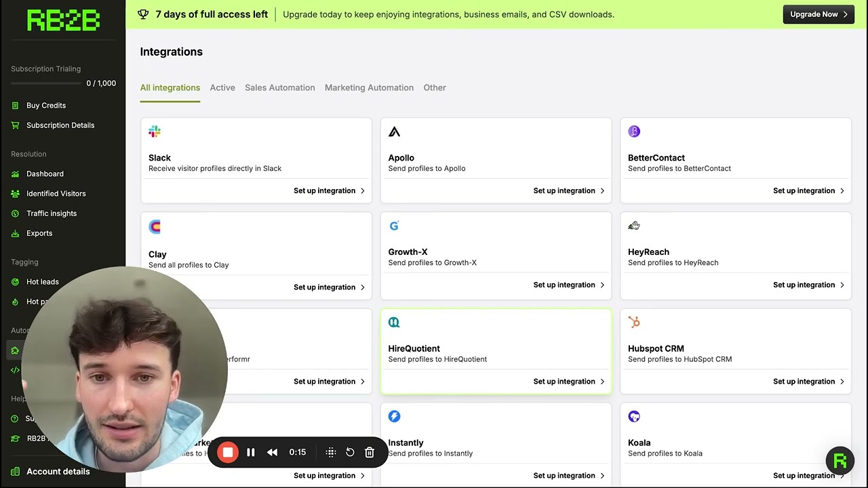Click "7 days of full access left" text
This screenshot has height=488, width=868.
point(212,14)
